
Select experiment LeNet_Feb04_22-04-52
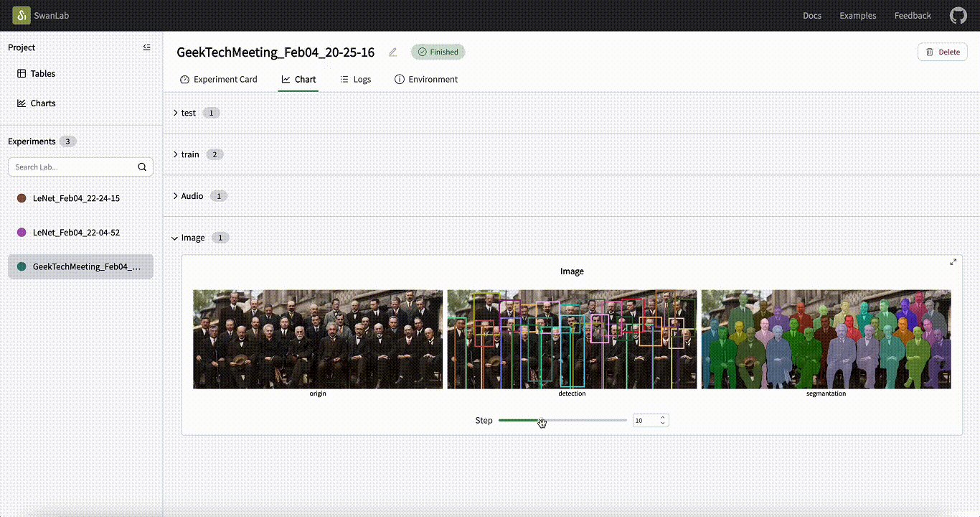point(81,233)
